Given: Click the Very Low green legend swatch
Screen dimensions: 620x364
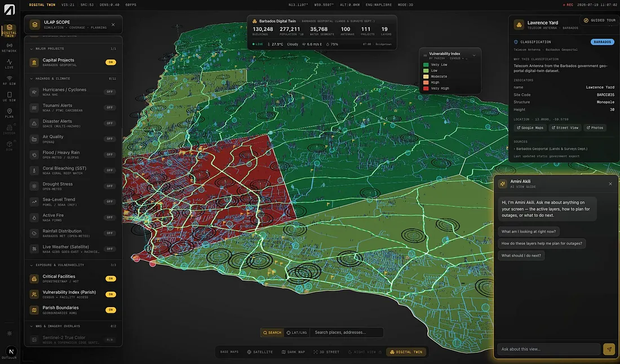Looking at the screenshot, I should tap(426, 65).
